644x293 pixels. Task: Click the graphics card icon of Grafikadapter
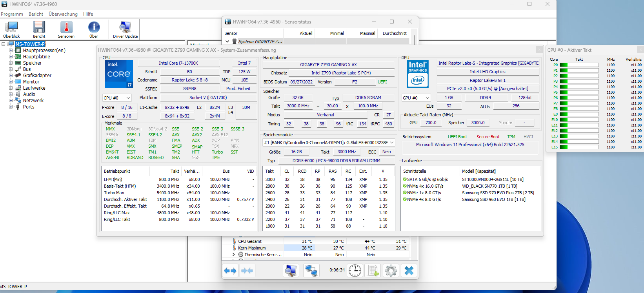18,75
